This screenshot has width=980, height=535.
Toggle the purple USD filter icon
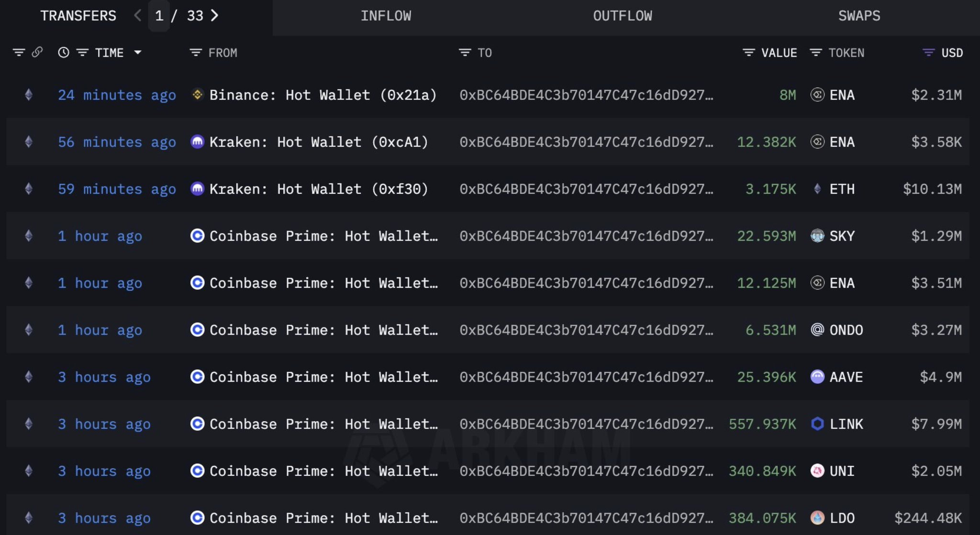(x=928, y=53)
